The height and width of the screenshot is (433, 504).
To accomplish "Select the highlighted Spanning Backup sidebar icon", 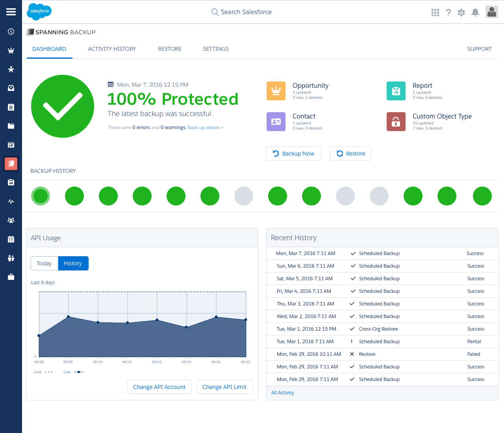I will [x=11, y=163].
